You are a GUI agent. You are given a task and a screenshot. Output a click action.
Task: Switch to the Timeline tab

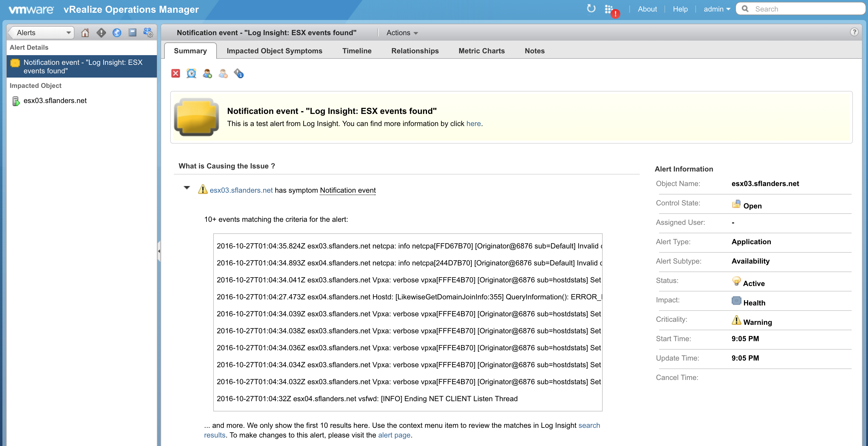click(357, 51)
